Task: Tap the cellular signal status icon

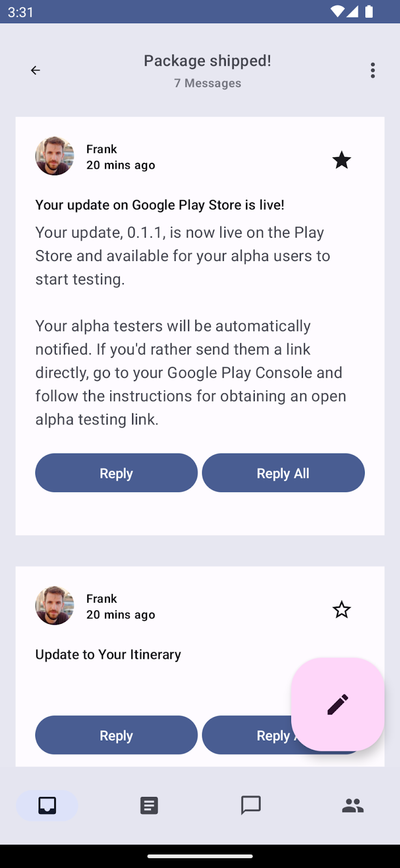Action: click(x=353, y=11)
